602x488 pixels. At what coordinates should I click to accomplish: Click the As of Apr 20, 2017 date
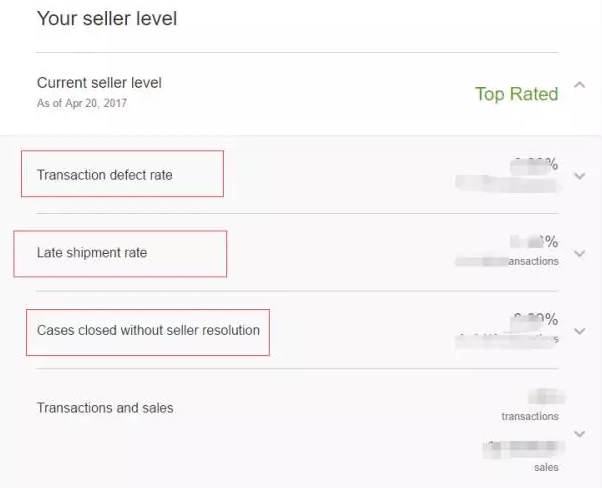click(82, 103)
